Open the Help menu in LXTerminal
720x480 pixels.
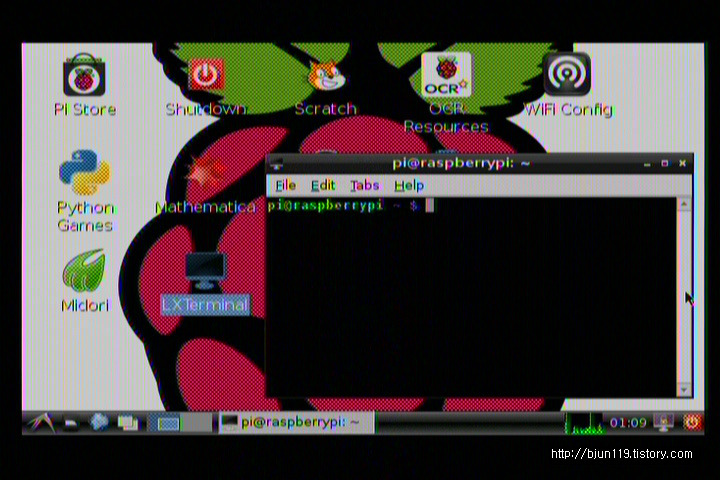click(x=409, y=186)
